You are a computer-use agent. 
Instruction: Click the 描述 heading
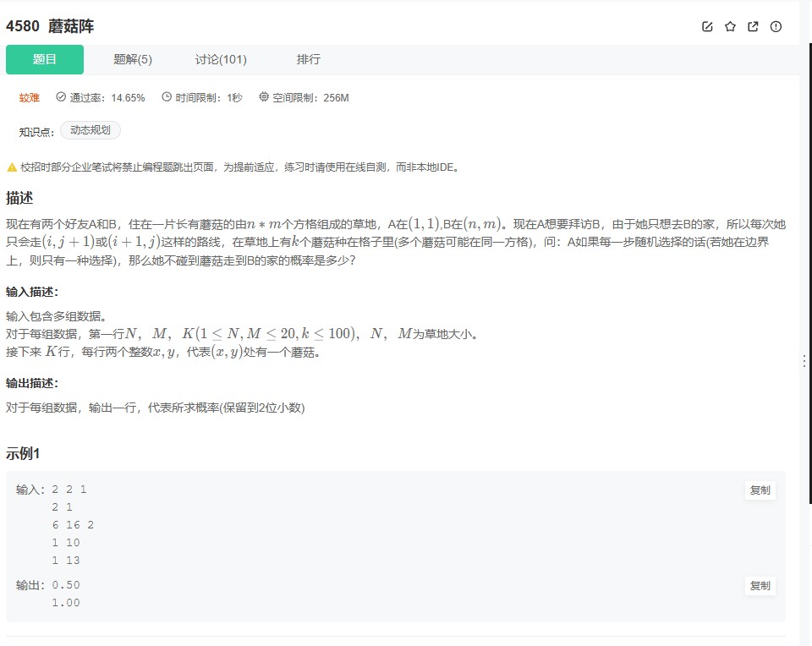coord(19,198)
